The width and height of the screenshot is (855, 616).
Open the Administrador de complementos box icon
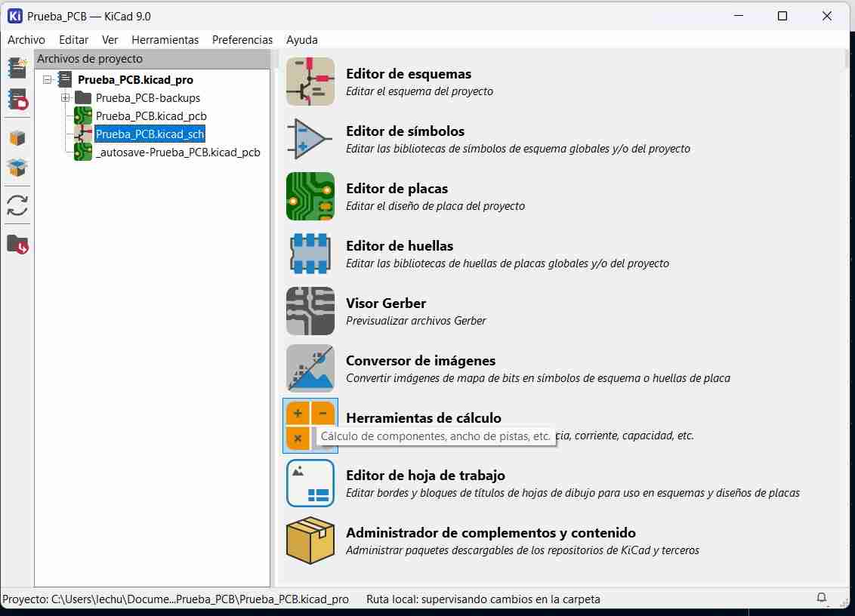coord(310,541)
